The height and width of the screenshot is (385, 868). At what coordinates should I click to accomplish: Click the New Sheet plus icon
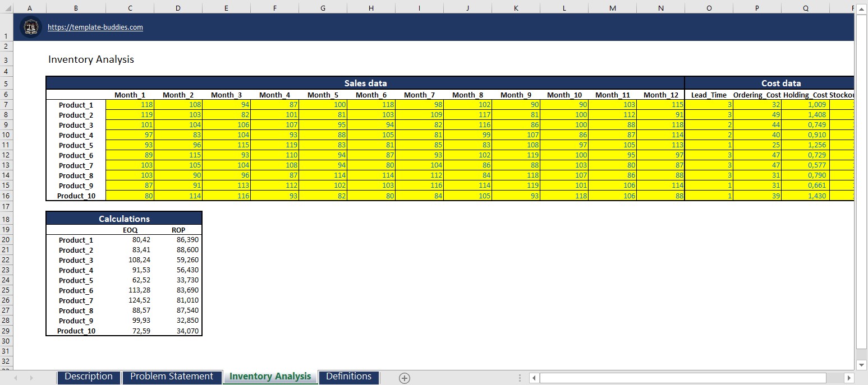point(404,378)
